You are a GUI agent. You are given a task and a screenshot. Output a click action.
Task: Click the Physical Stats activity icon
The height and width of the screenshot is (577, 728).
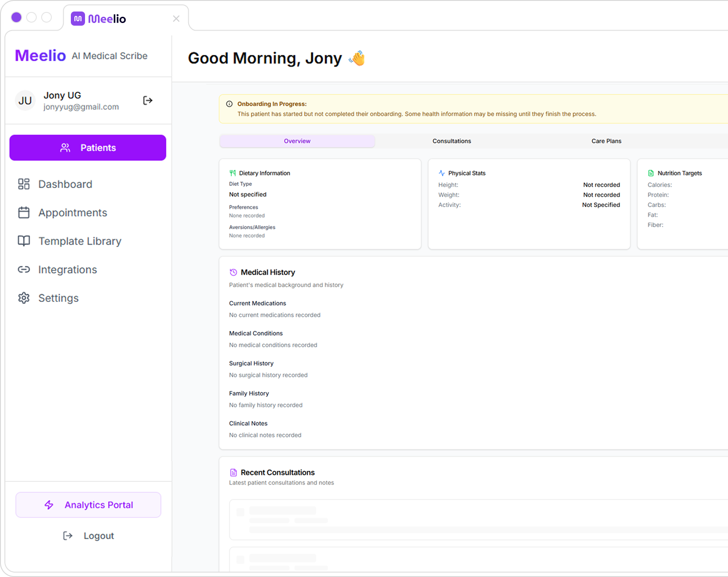(x=441, y=173)
